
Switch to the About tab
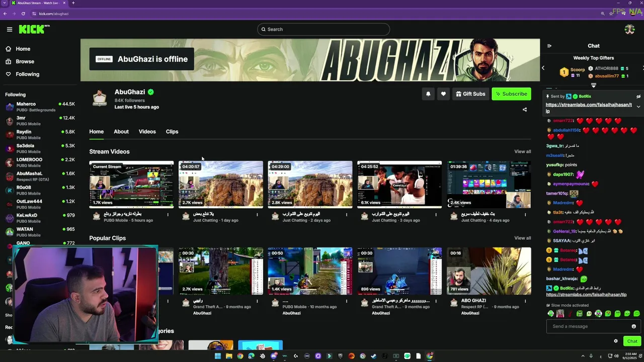coord(121,132)
